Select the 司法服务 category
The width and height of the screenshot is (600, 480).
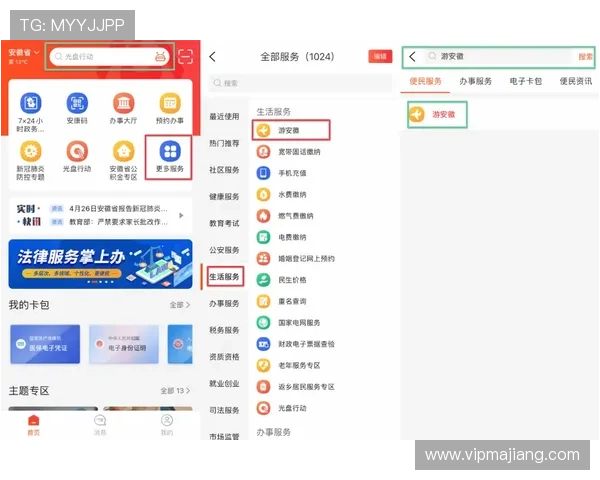pos(224,410)
